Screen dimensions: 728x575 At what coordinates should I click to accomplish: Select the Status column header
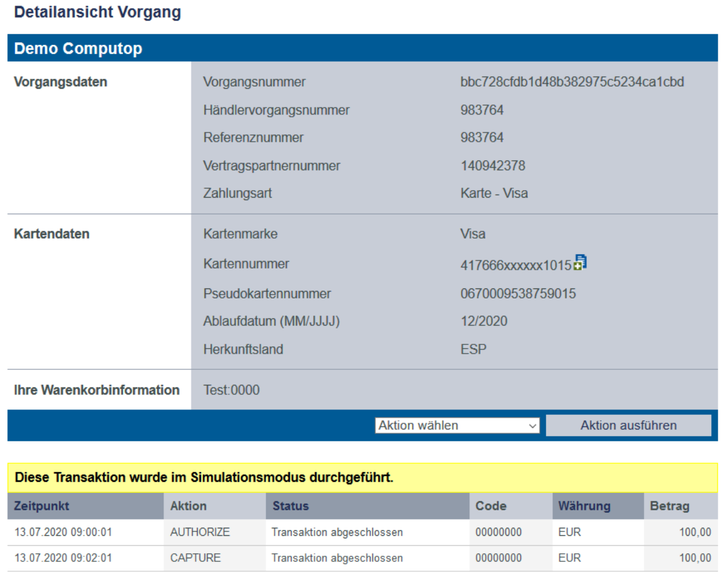point(367,506)
